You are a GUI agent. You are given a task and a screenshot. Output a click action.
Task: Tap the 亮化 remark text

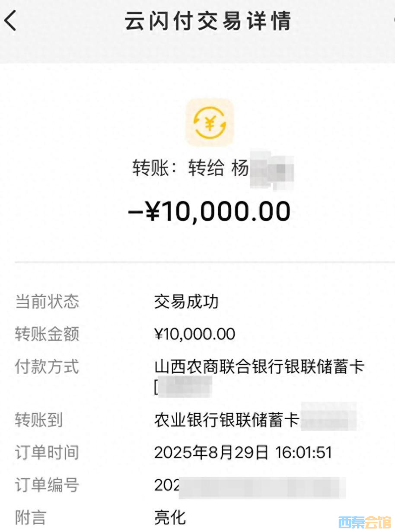[170, 517]
